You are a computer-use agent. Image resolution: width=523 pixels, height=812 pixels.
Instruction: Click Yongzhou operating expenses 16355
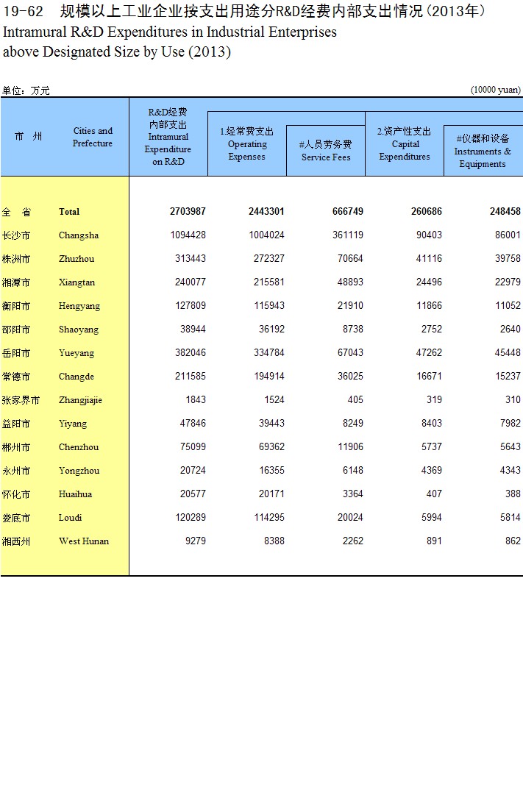[x=272, y=470]
